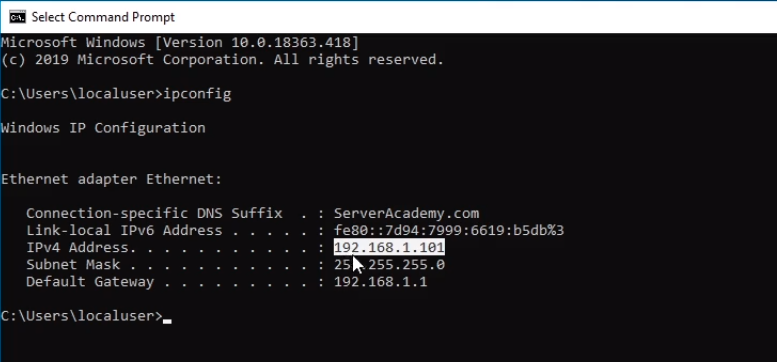Click the last C:\Users\localuser prompt path
777x362 pixels.
(x=82, y=315)
